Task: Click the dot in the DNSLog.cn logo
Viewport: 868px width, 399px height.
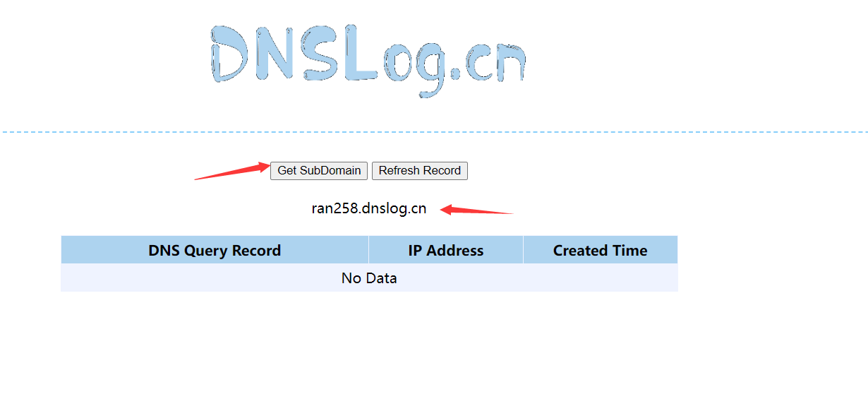Action: click(455, 73)
